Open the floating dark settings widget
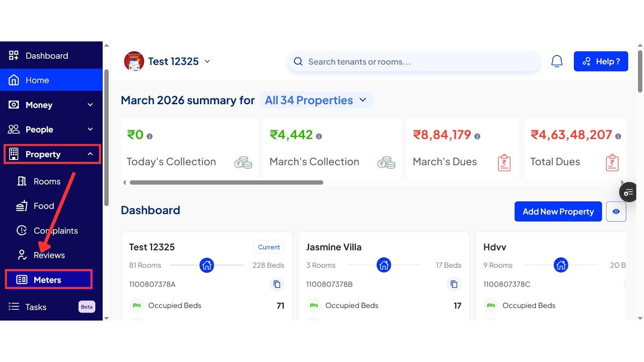The width and height of the screenshot is (644, 362). (x=628, y=192)
